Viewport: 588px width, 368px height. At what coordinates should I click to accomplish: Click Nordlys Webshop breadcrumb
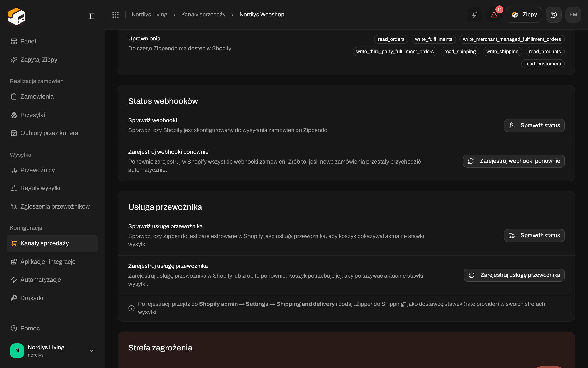(x=262, y=15)
